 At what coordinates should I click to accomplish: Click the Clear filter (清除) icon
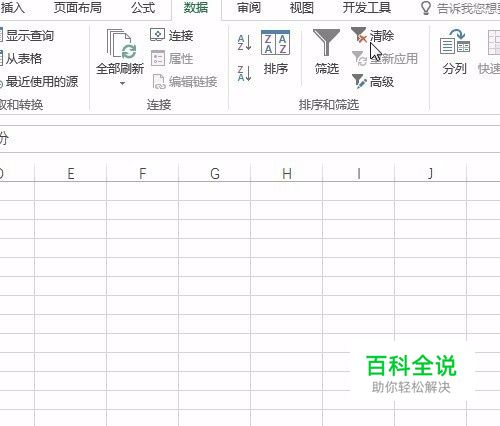tap(359, 35)
